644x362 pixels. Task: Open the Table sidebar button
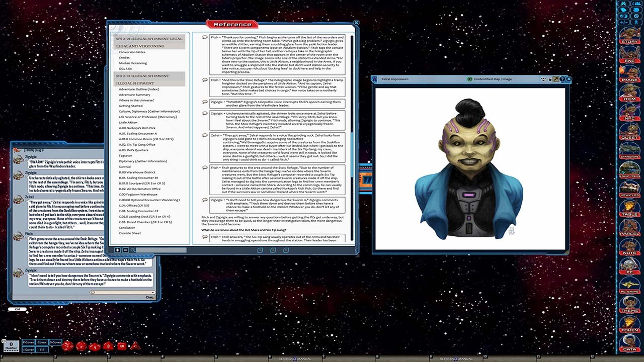(629, 209)
